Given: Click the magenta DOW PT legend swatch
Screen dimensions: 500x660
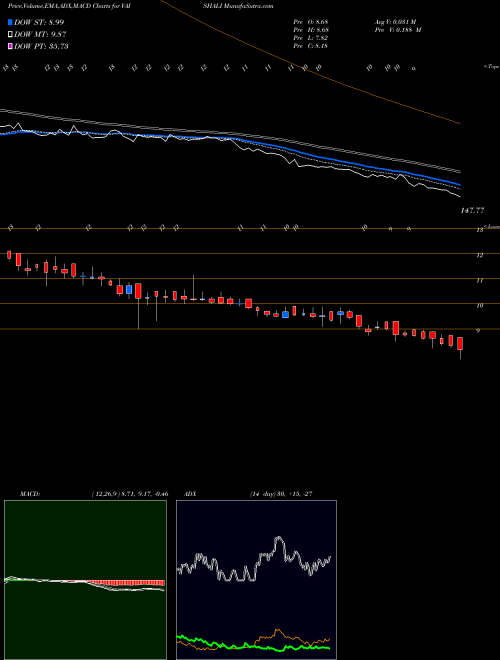Looking at the screenshot, I should tap(10, 46).
